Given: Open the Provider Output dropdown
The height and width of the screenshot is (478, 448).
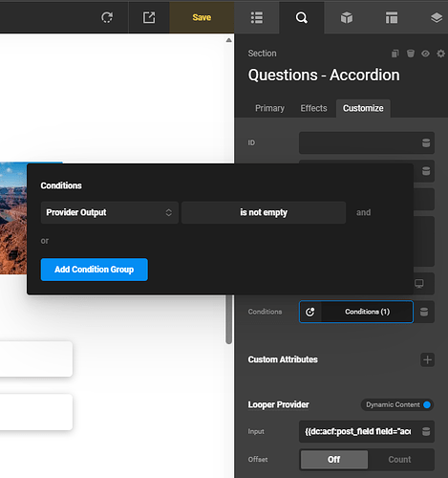Looking at the screenshot, I should coord(110,212).
